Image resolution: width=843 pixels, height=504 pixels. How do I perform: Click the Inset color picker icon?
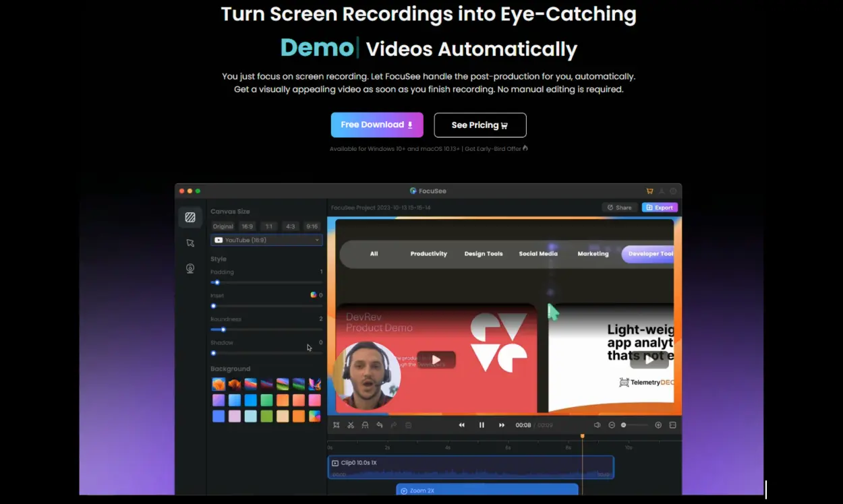click(x=314, y=295)
